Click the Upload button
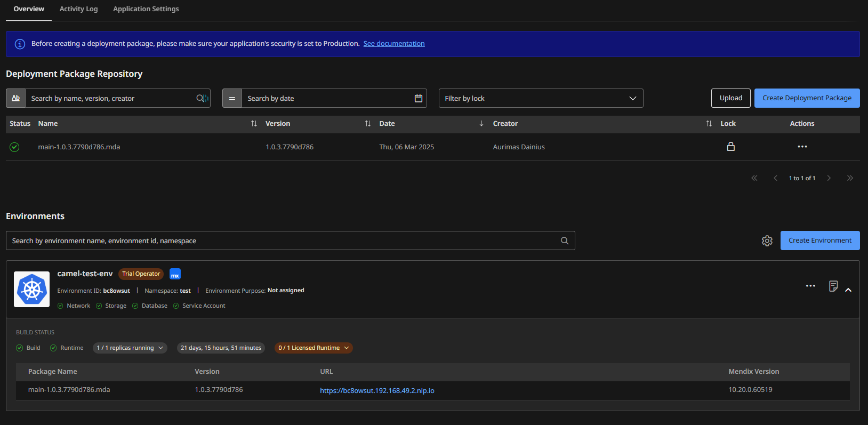Image resolution: width=868 pixels, height=425 pixels. pos(730,98)
